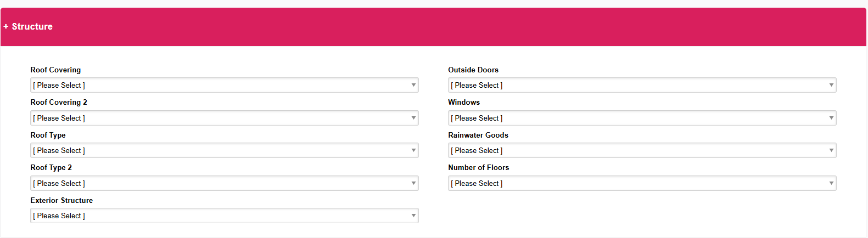Open the Roof Type dropdown
The height and width of the screenshot is (238, 868).
(224, 150)
